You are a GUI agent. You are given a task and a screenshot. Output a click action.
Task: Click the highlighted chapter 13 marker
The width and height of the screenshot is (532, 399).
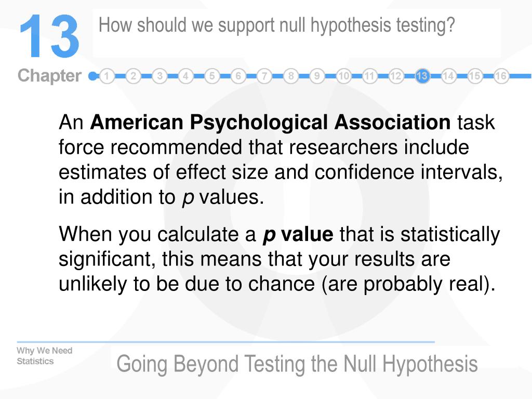[422, 76]
